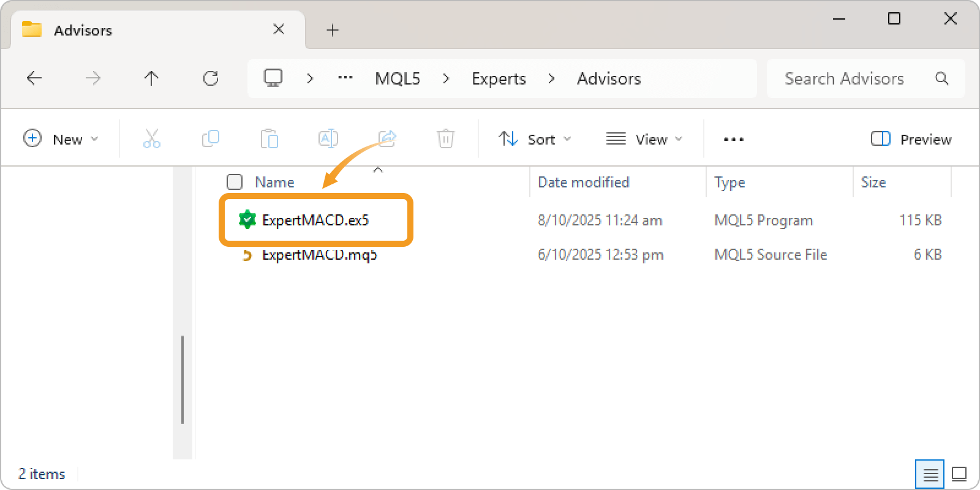Navigate back with the left arrow
Image resolution: width=980 pixels, height=490 pixels.
coord(34,78)
